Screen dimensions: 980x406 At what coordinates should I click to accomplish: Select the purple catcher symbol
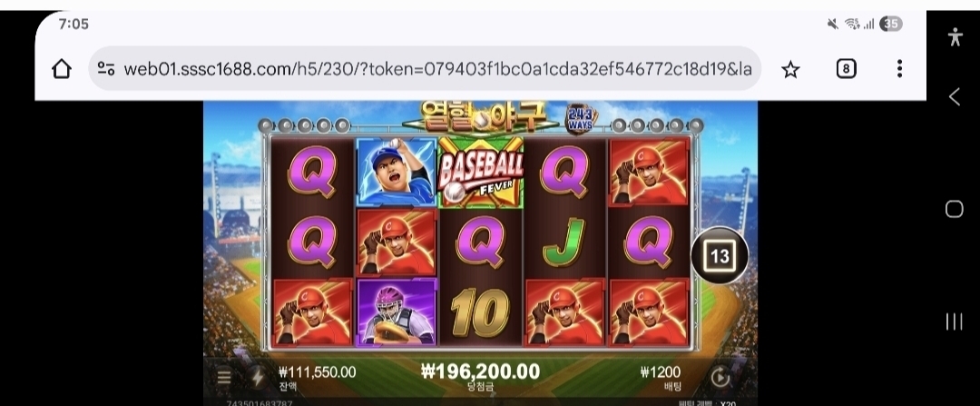tap(397, 312)
